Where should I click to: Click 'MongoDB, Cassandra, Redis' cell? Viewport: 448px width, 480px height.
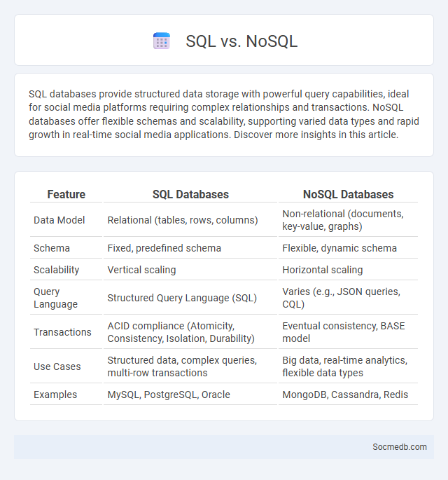click(349, 395)
